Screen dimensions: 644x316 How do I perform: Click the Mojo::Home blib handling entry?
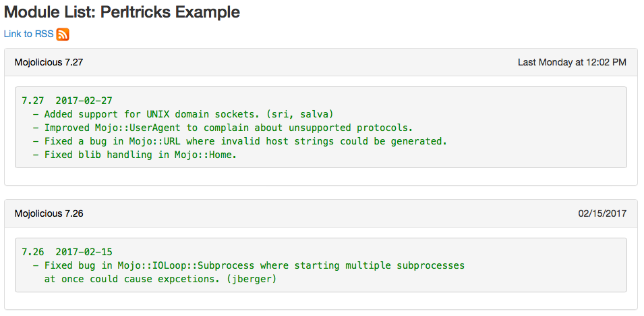[x=140, y=155]
